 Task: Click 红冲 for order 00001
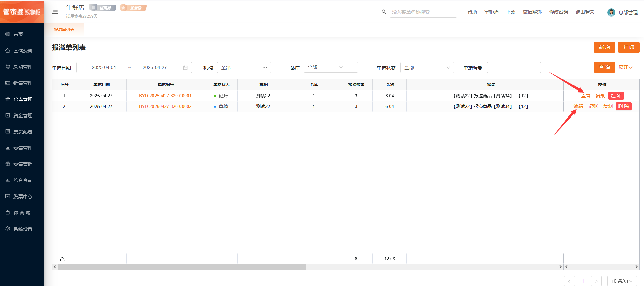[616, 96]
